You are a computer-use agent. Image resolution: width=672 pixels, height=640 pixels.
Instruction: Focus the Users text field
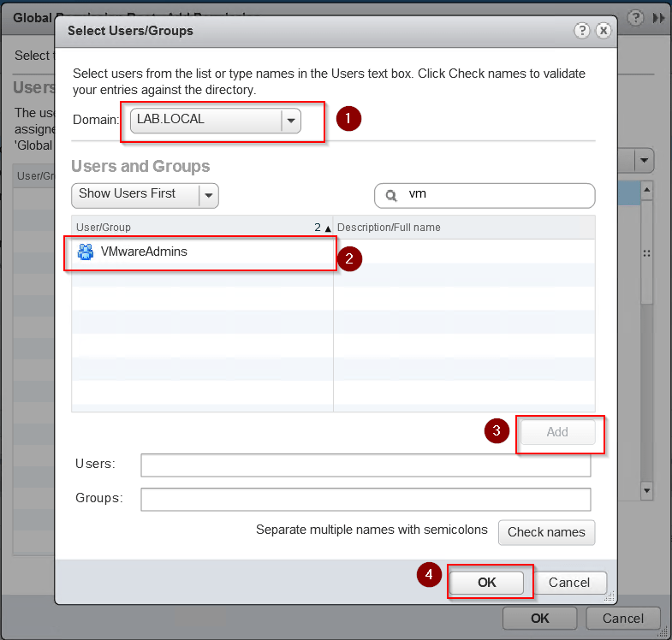click(366, 465)
